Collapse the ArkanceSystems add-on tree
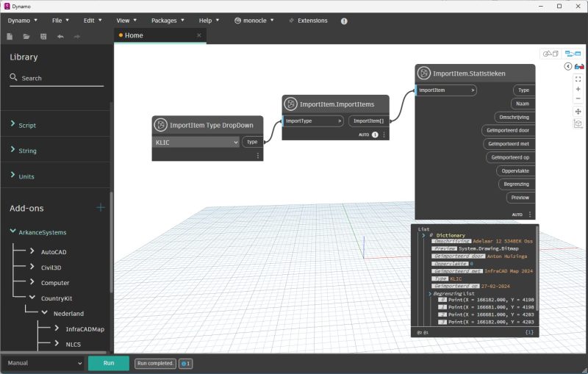The width and height of the screenshot is (588, 374). point(12,231)
